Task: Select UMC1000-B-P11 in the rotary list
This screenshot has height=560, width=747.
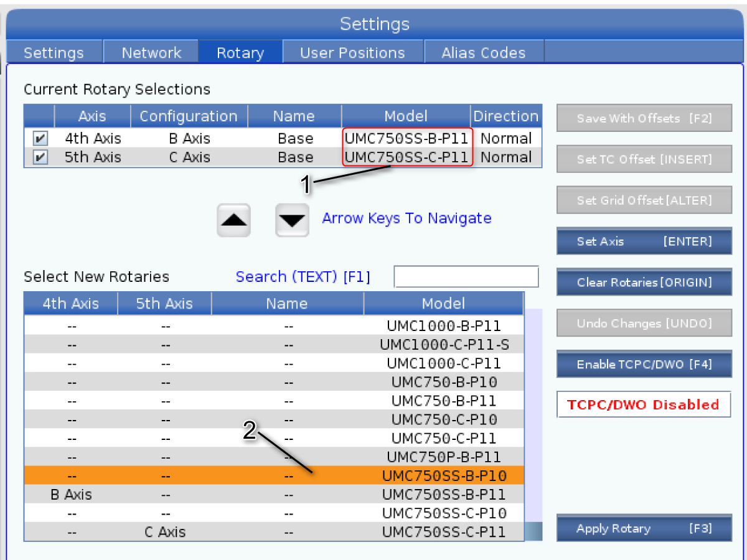Action: point(274,325)
